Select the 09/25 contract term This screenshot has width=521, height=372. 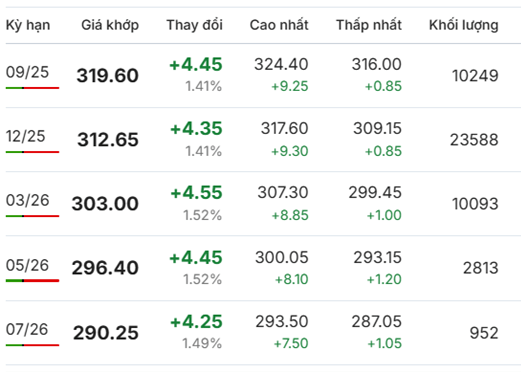27,72
